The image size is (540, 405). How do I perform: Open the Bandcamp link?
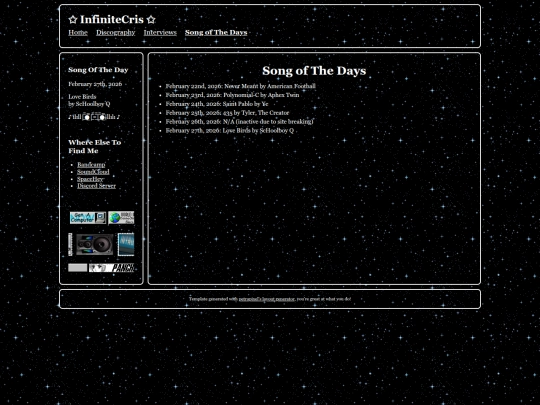click(91, 165)
